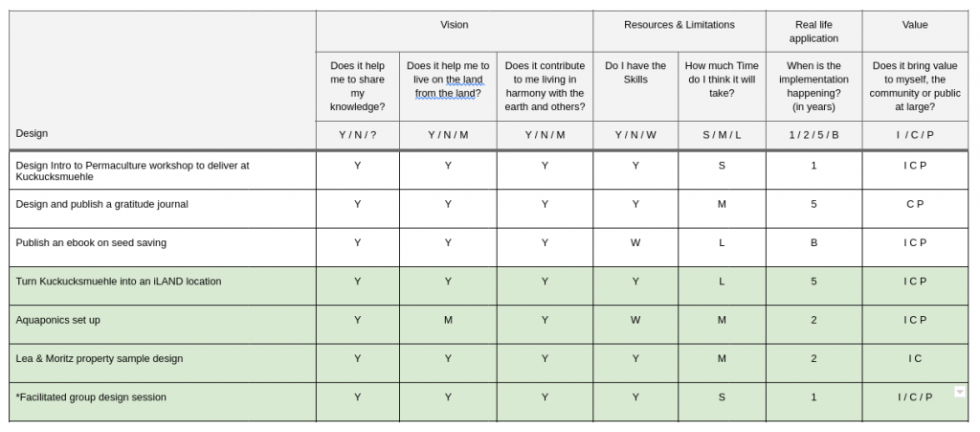Click the 'M' value in the Aquaponics 'live on the land' column
980x432 pixels.
tap(448, 320)
